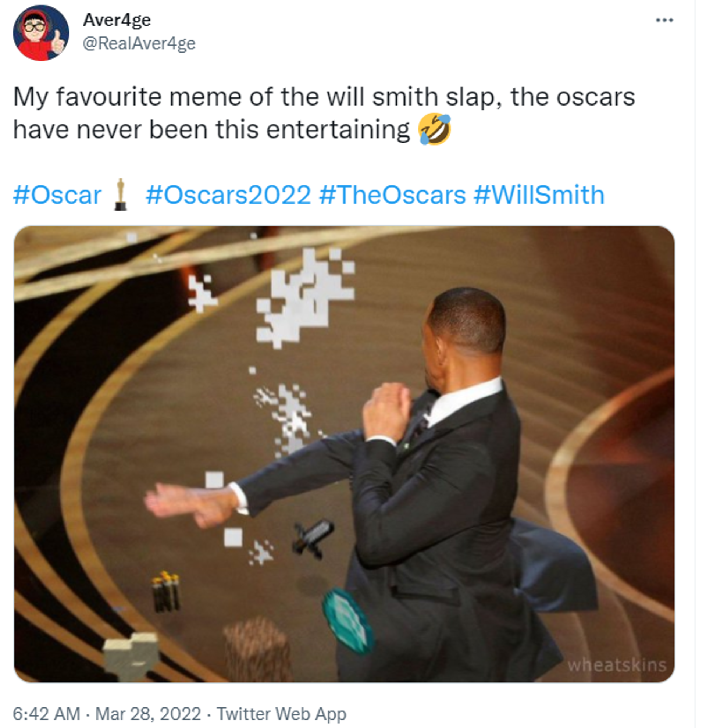Open the #TheOscars hashtag
Screen dimensions: 706x728
tap(392, 195)
